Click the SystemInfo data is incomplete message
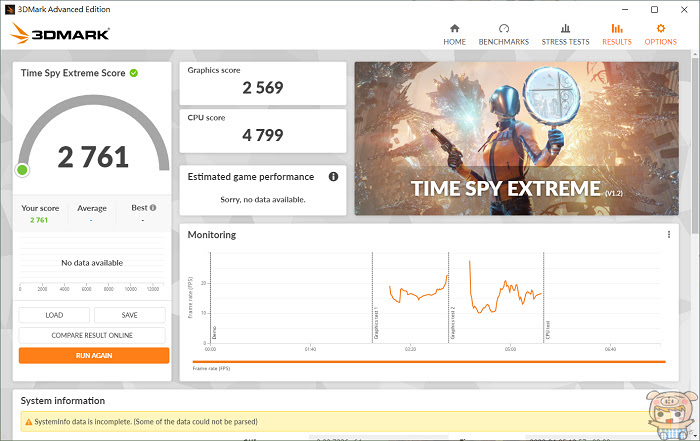 click(146, 422)
